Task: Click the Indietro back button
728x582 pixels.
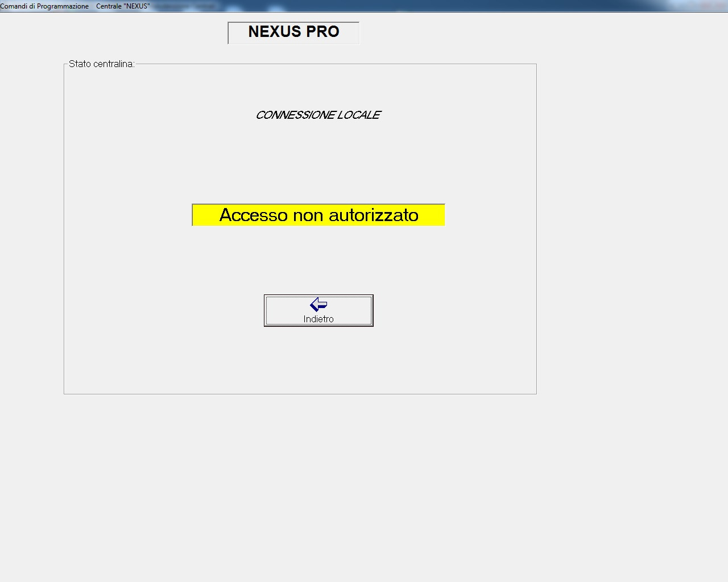Action: pyautogui.click(x=318, y=310)
